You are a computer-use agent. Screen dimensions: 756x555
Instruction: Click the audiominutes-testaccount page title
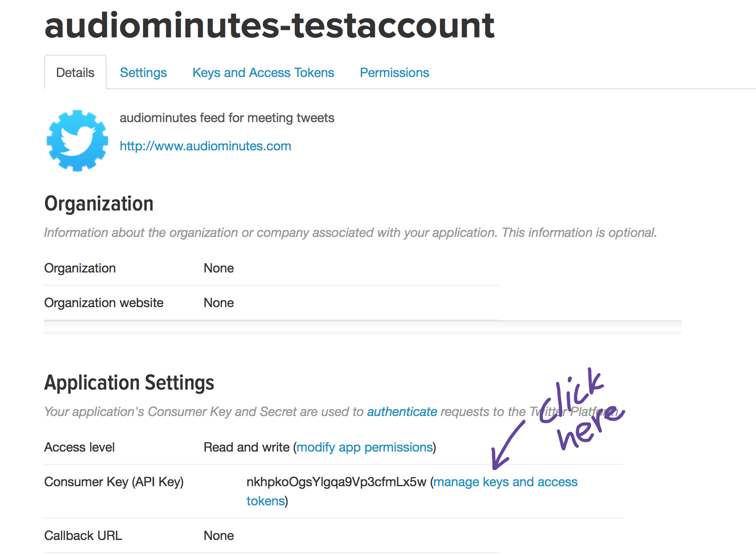(270, 26)
